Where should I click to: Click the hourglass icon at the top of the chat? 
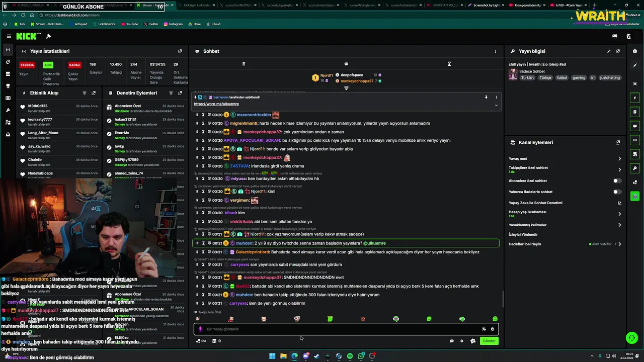(449, 64)
